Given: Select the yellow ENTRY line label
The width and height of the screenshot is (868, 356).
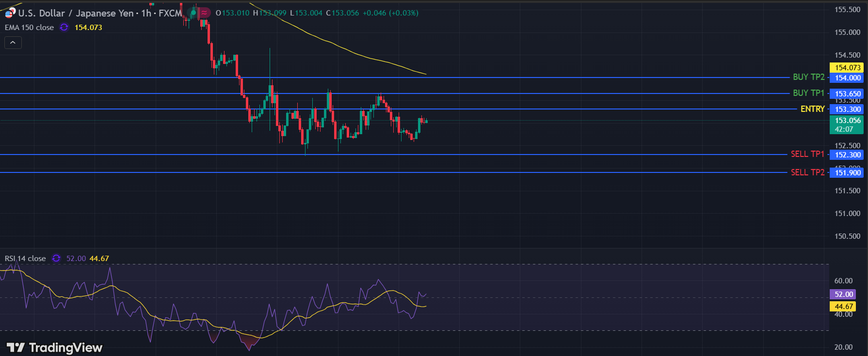Looking at the screenshot, I should (812, 109).
